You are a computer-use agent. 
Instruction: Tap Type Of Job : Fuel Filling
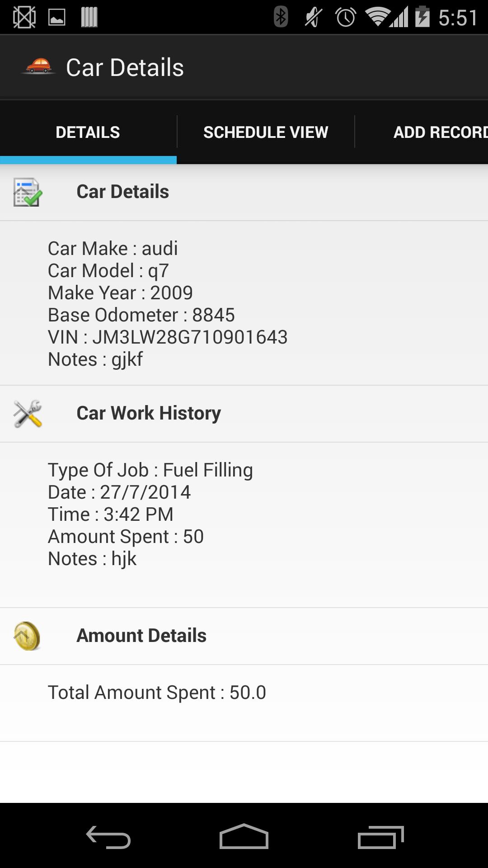pos(150,470)
